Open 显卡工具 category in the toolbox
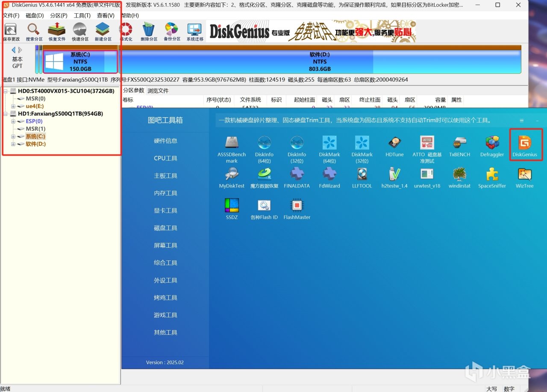Image resolution: width=547 pixels, height=392 pixels. pos(165,211)
